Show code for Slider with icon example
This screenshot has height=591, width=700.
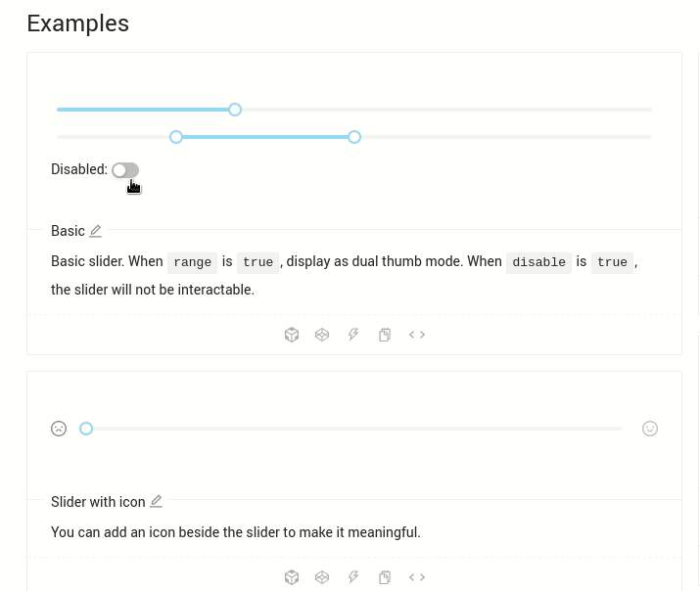click(x=417, y=577)
